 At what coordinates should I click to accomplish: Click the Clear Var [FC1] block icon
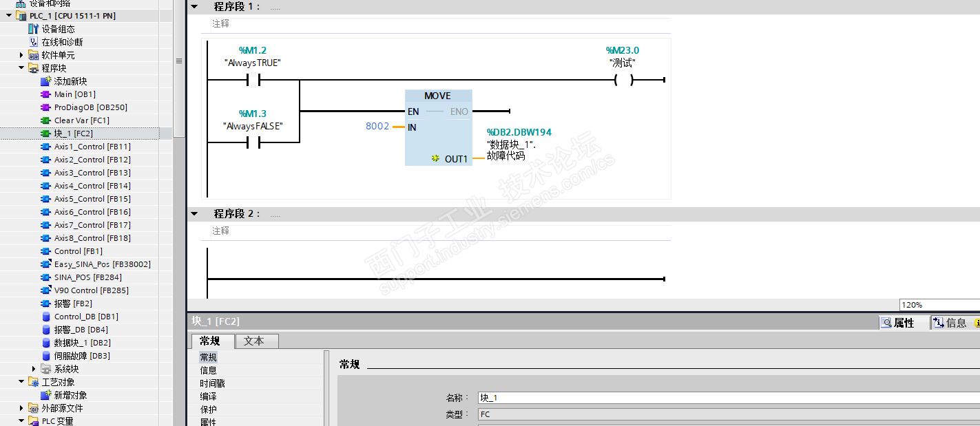[x=46, y=120]
